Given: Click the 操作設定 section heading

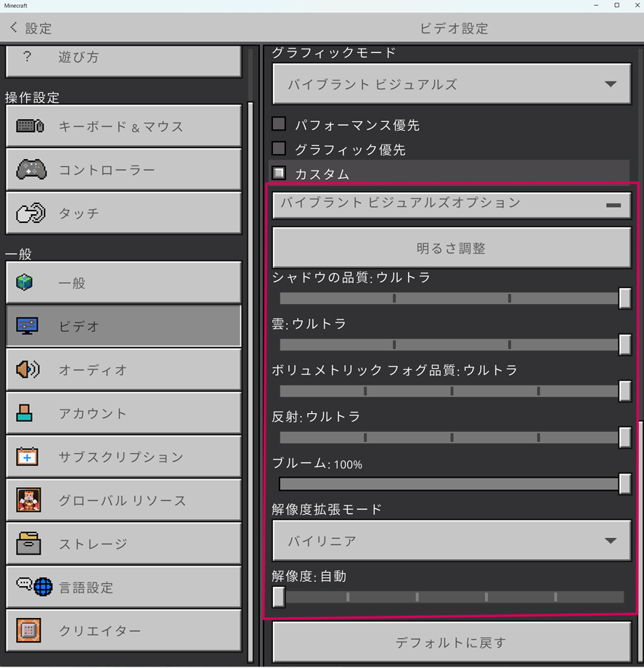Looking at the screenshot, I should tap(33, 97).
